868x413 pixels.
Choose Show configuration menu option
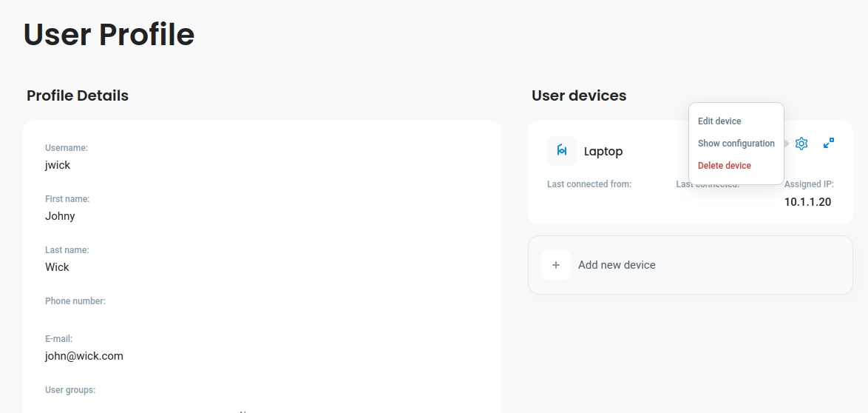736,144
